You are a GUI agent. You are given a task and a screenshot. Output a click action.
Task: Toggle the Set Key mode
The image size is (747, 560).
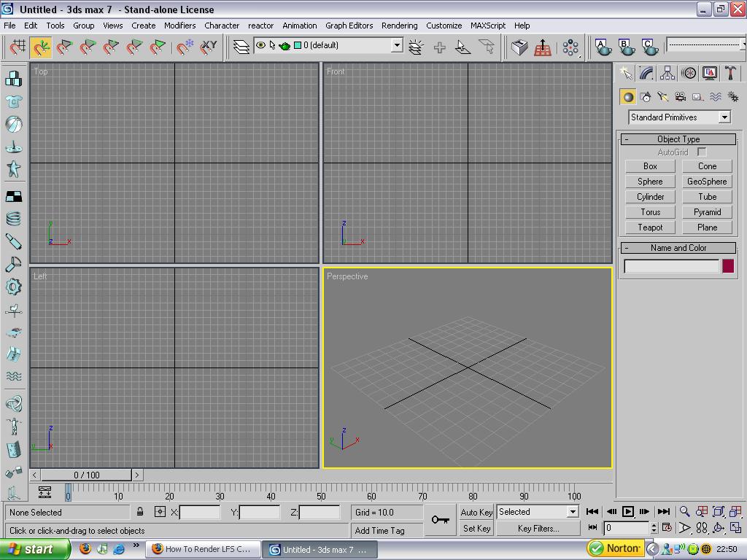(x=476, y=528)
